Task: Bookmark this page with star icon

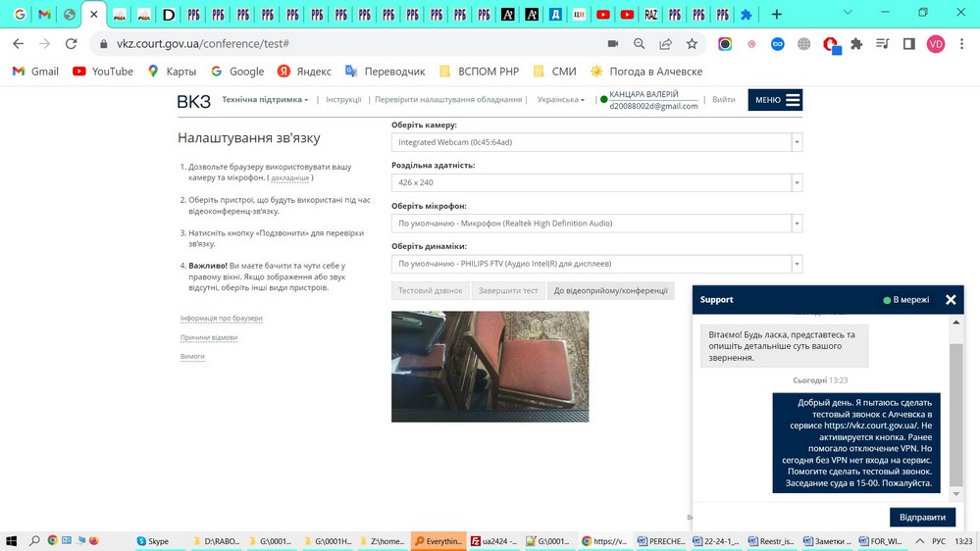Action: [692, 44]
